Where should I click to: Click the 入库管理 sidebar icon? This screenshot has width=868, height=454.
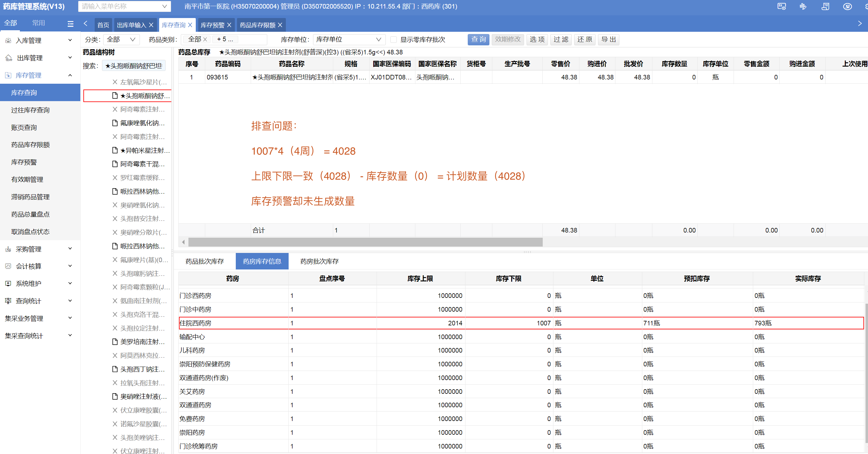[x=9, y=40]
